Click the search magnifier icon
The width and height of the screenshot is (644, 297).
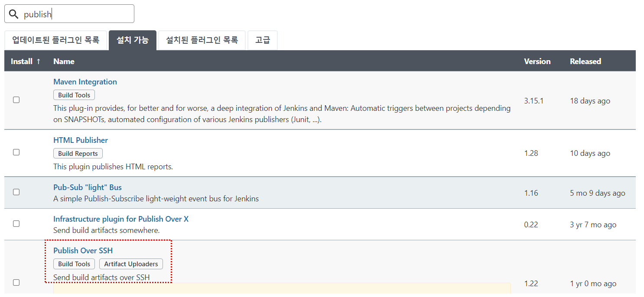pyautogui.click(x=14, y=14)
